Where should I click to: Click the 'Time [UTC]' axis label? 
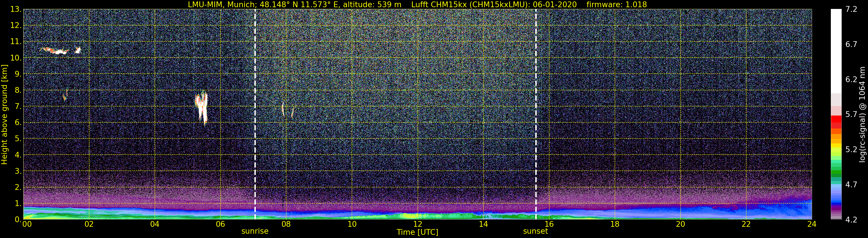point(417,232)
